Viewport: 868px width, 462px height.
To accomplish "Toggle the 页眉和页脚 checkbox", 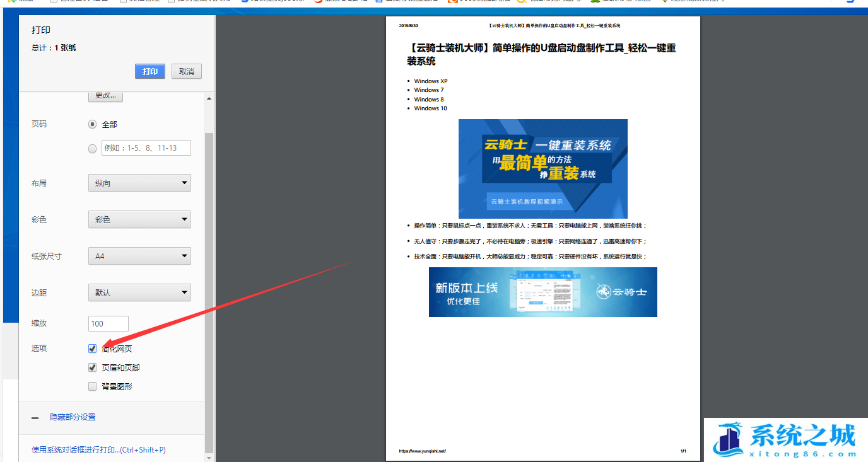I will tap(93, 367).
